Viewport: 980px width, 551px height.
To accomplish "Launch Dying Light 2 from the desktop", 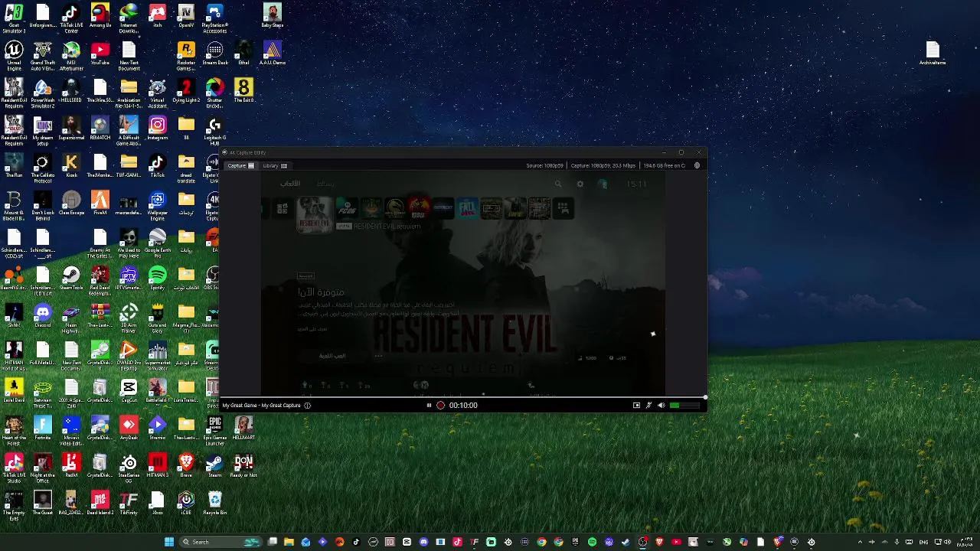I will click(x=186, y=92).
